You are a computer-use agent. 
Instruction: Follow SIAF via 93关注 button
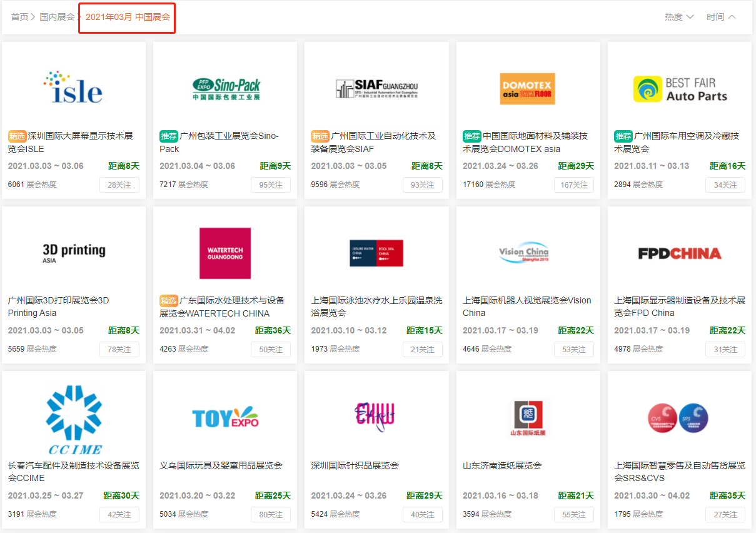tap(422, 185)
